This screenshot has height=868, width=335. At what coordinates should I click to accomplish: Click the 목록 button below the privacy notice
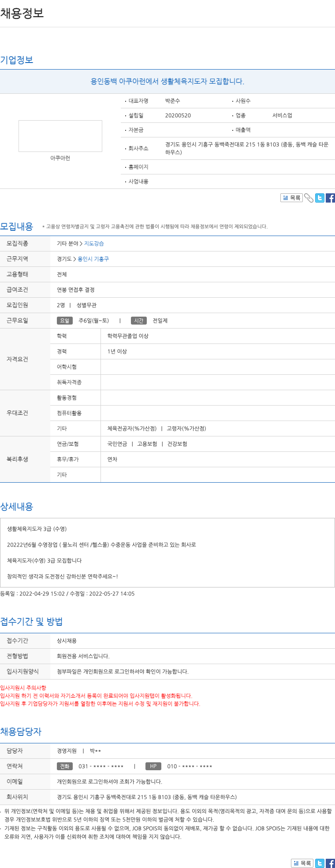pyautogui.click(x=302, y=863)
